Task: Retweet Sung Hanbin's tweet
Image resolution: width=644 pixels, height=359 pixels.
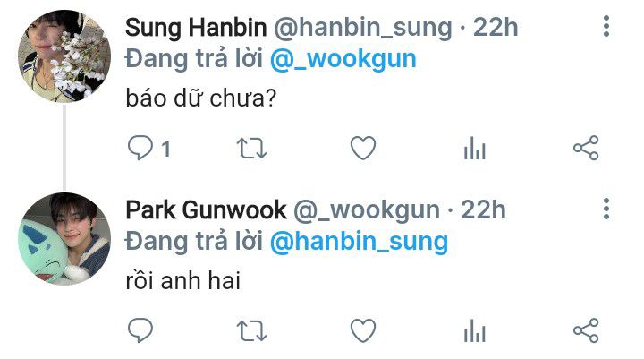Action: tap(251, 148)
